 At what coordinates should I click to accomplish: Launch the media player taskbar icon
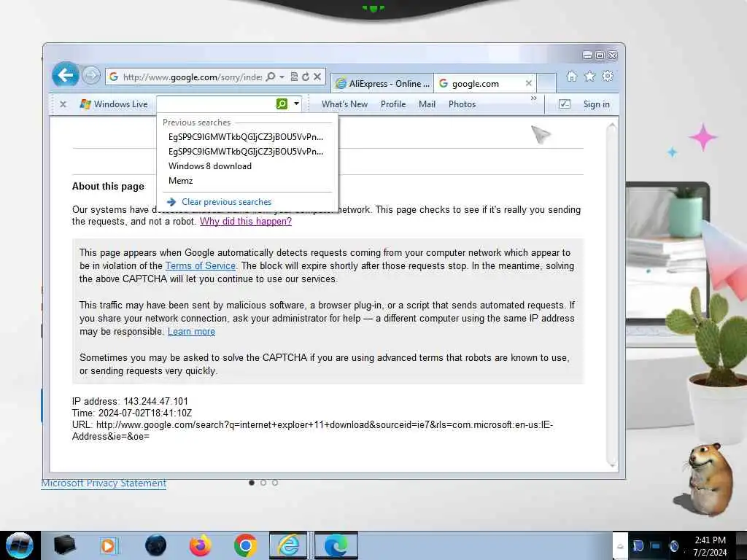click(109, 545)
